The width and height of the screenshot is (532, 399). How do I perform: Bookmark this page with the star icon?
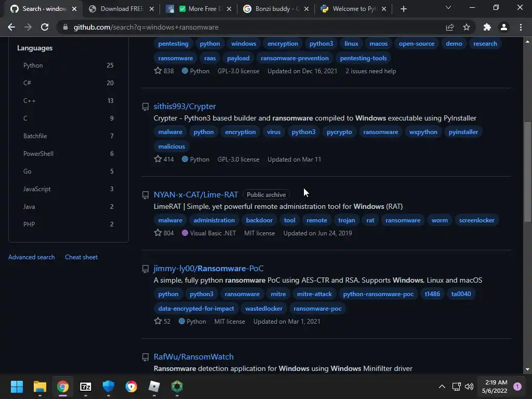(x=467, y=27)
